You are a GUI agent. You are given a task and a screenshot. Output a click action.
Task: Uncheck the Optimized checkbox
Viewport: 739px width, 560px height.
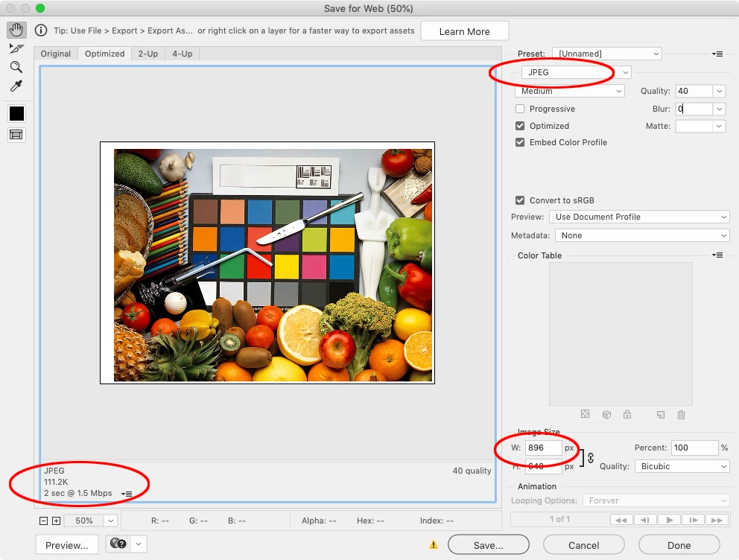pos(520,126)
